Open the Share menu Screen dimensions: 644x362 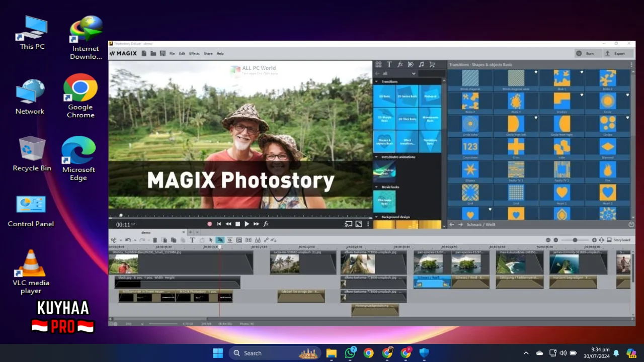(x=208, y=53)
